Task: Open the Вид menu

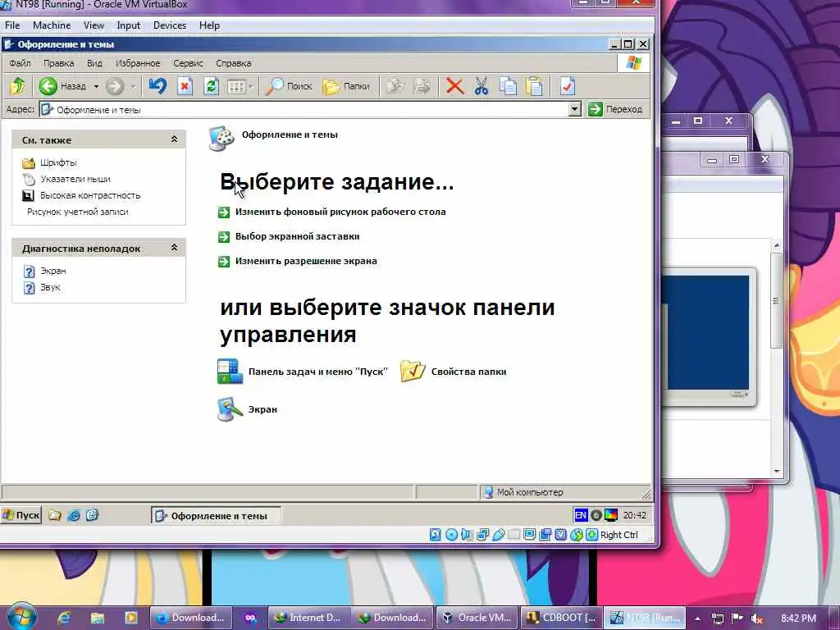Action: click(94, 63)
